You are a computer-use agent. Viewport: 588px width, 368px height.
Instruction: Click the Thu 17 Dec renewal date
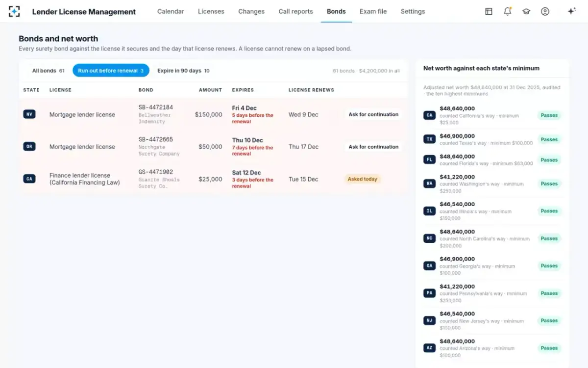click(x=304, y=147)
